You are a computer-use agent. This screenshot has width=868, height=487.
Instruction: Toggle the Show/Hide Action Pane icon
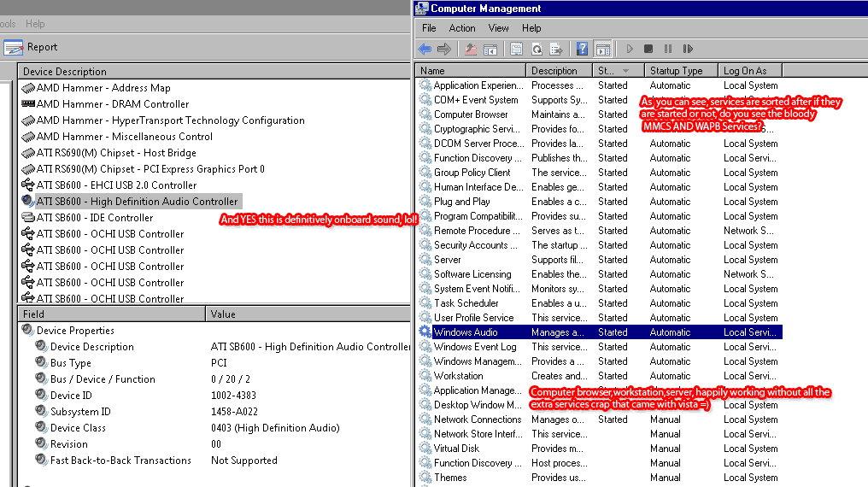[603, 49]
